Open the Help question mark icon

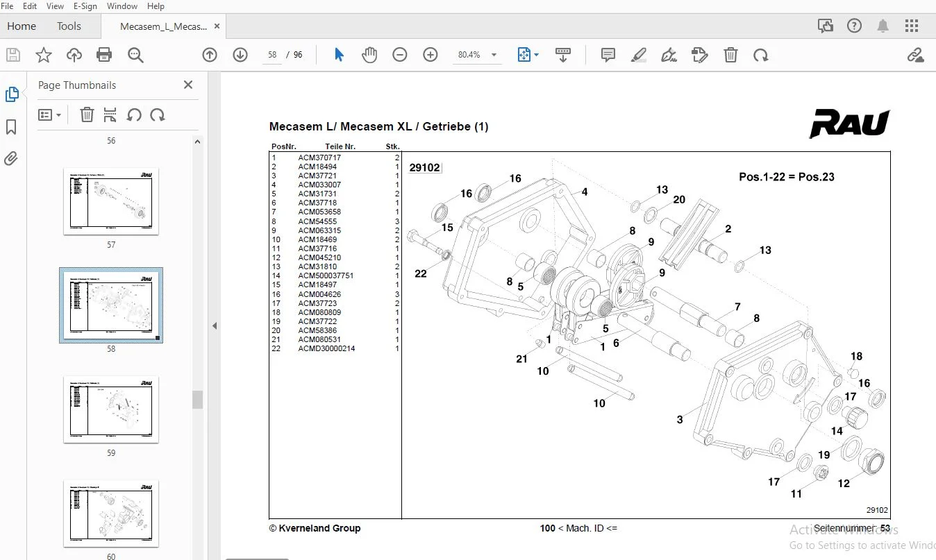click(x=854, y=26)
